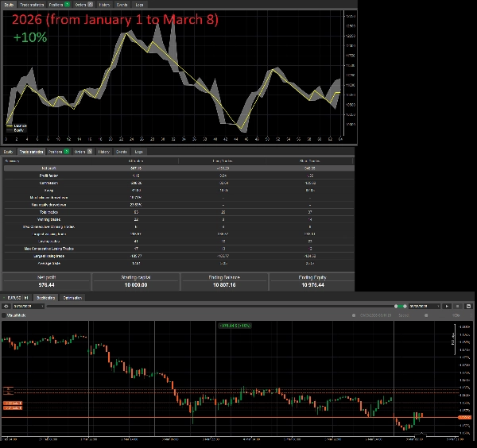This screenshot has width=477, height=448.
Task: Open Orders tab above the statistics table
Action: tap(83, 152)
